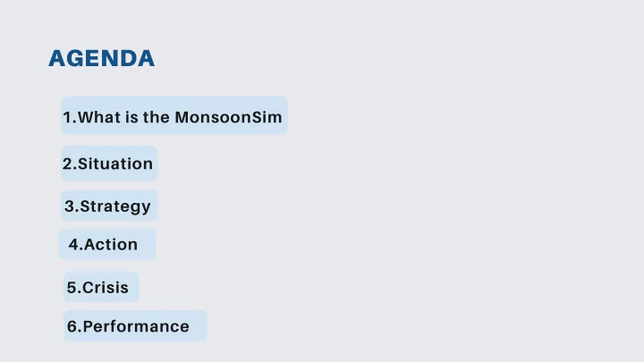This screenshot has width=644, height=362.
Task: Click the word "What" in the first item
Action: [x=100, y=117]
